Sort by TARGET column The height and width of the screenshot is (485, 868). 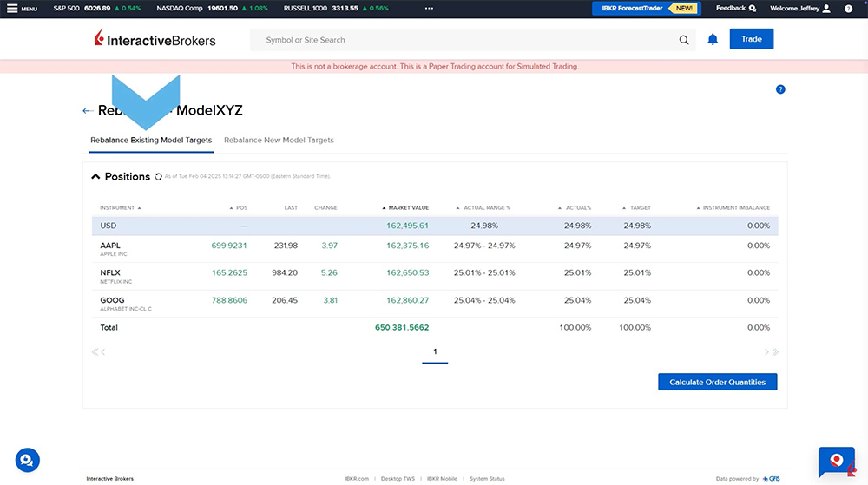point(636,208)
